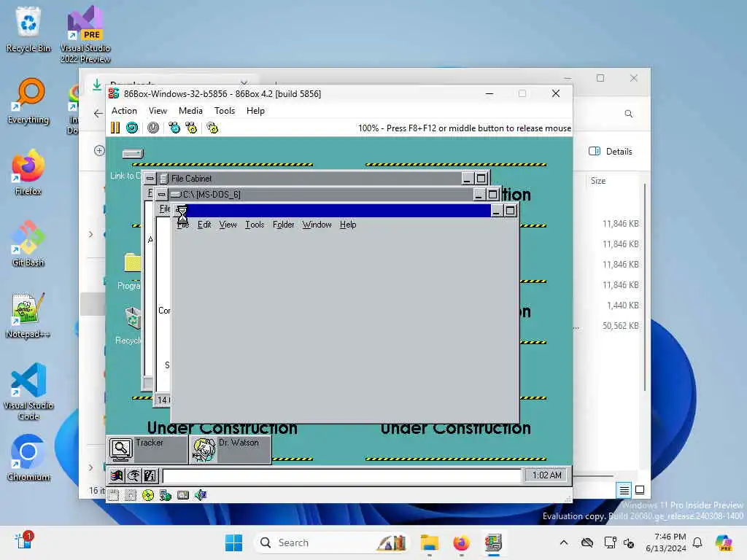Image resolution: width=747 pixels, height=560 pixels.
Task: Open the 86Box View menu
Action: click(158, 111)
